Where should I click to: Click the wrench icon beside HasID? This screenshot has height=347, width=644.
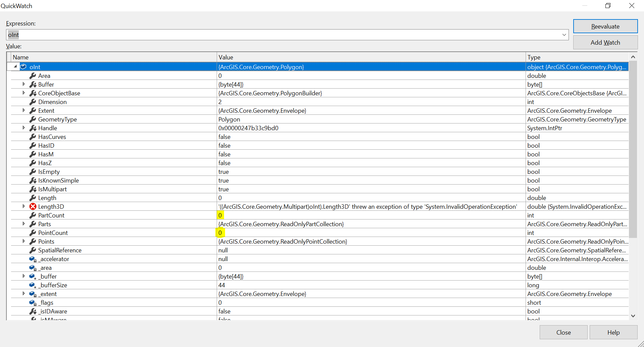(x=33, y=146)
